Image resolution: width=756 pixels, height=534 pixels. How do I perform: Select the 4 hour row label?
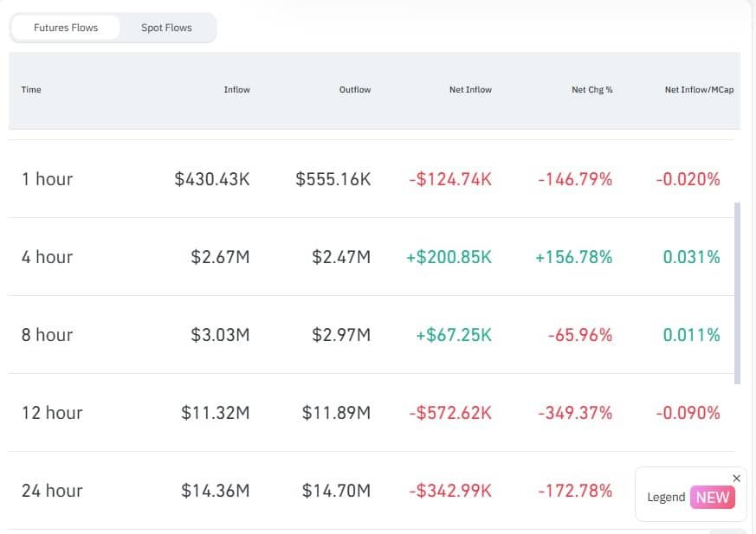48,257
